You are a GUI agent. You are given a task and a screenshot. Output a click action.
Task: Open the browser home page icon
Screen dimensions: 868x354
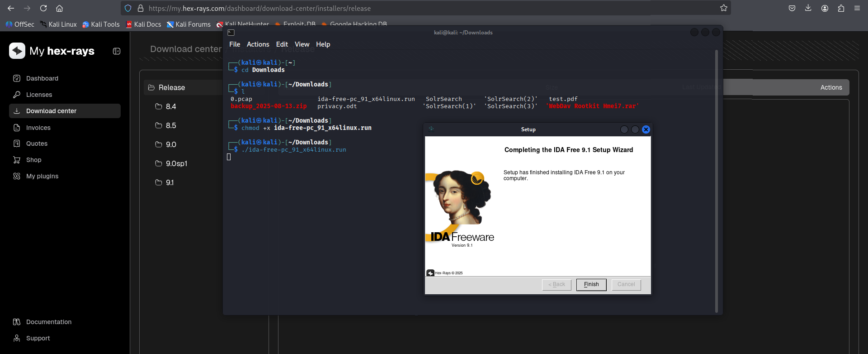point(59,8)
